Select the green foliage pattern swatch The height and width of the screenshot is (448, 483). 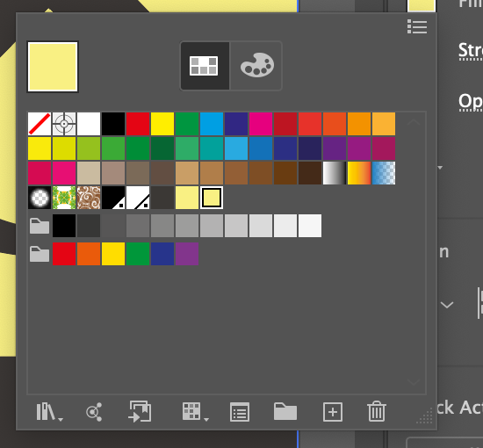click(x=64, y=198)
